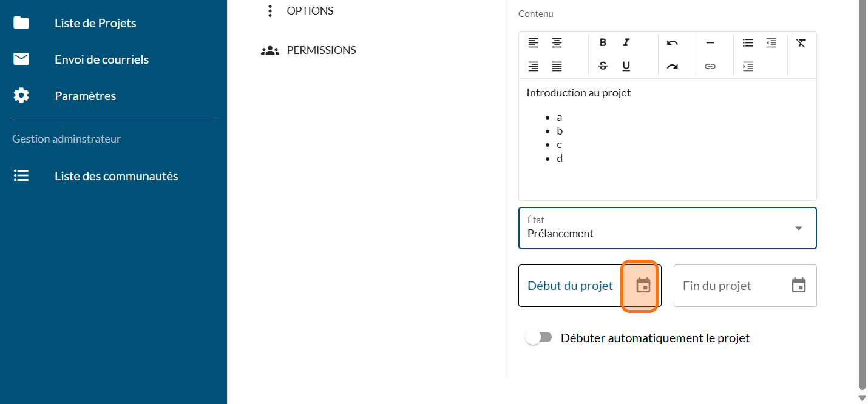868x404 pixels.
Task: Undo the last edit
Action: click(672, 42)
